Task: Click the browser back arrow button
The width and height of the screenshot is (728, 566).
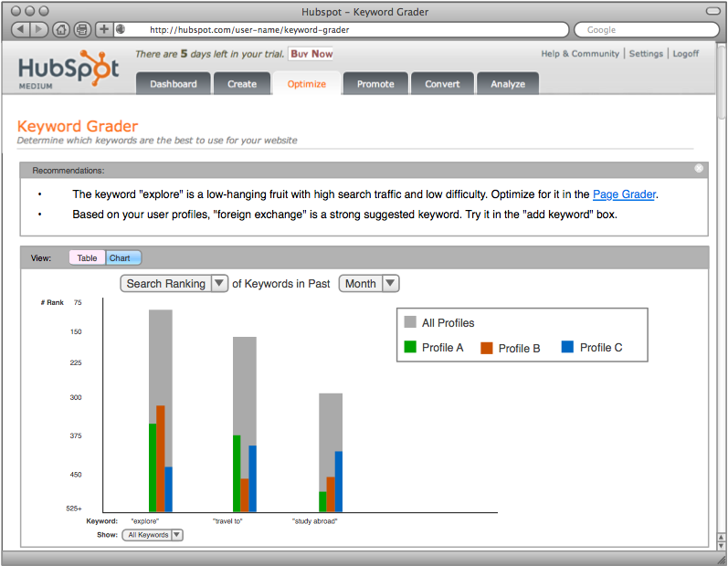Action: 20,30
